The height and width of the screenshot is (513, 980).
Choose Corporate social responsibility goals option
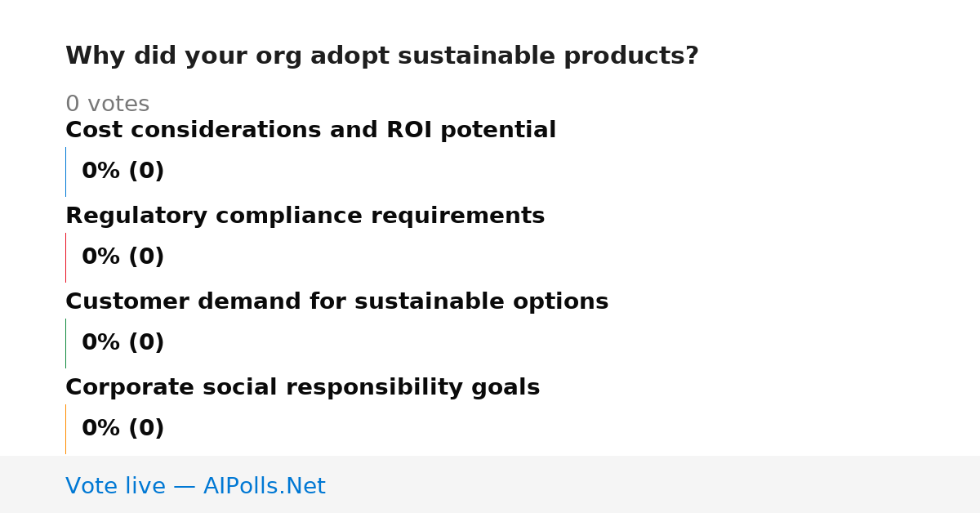coord(302,387)
